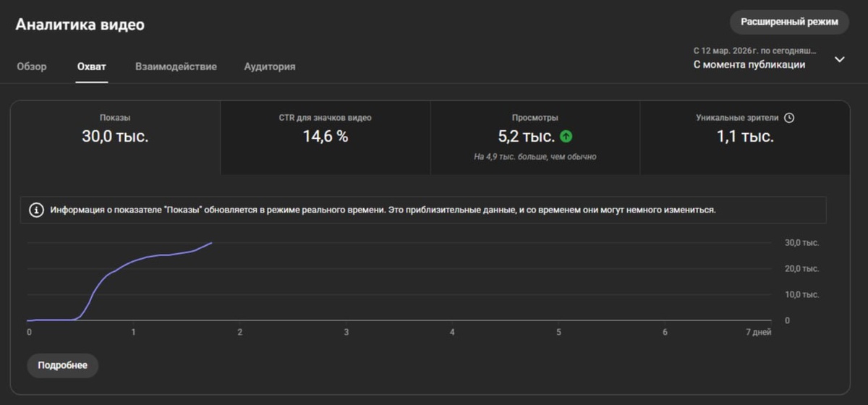
Task: Click the green up-arrow icon by Просмотры
Action: (566, 136)
